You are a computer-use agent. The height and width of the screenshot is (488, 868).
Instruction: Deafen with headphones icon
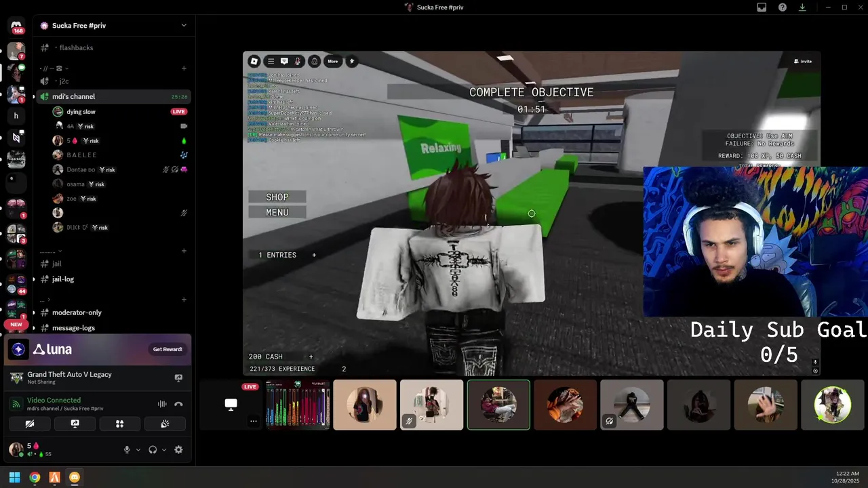[153, 449]
